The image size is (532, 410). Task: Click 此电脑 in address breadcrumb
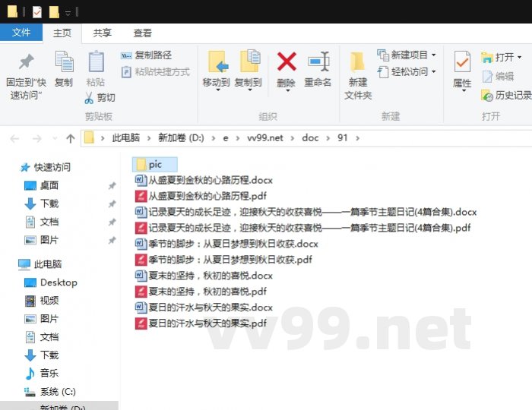point(126,138)
